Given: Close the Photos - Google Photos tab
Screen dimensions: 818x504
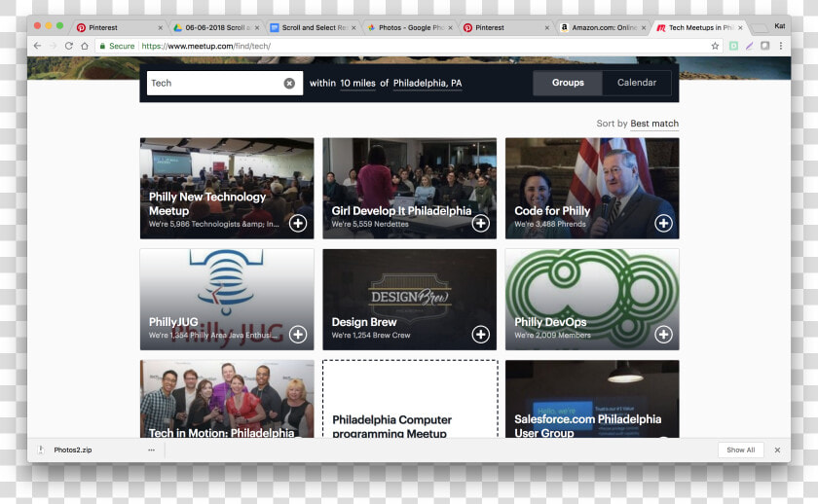Looking at the screenshot, I should click(450, 27).
